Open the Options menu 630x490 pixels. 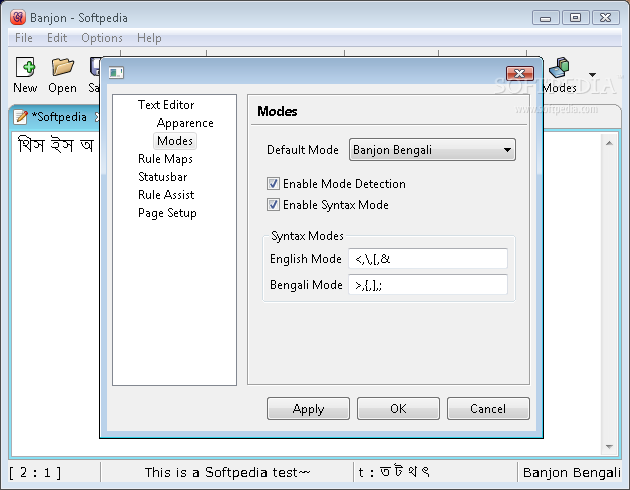coord(102,38)
